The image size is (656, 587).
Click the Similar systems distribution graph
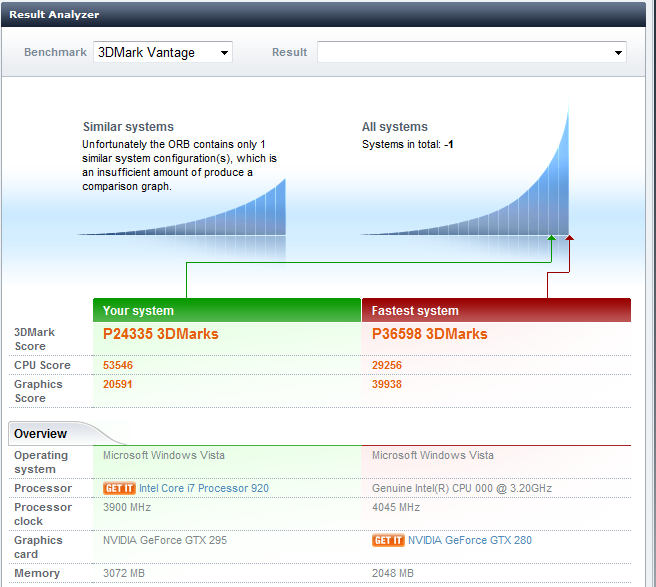pyautogui.click(x=182, y=207)
